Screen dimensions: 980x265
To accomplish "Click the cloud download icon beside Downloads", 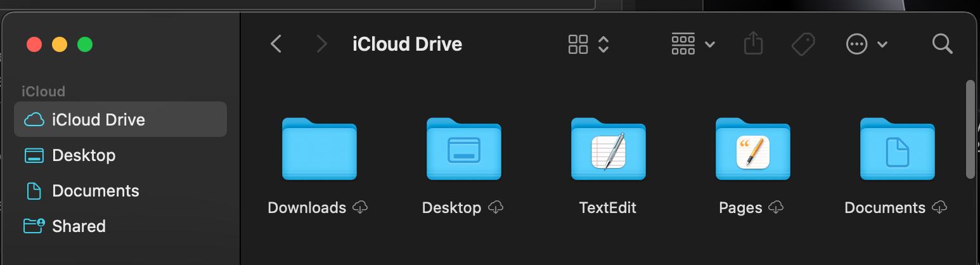I will pyautogui.click(x=360, y=207).
